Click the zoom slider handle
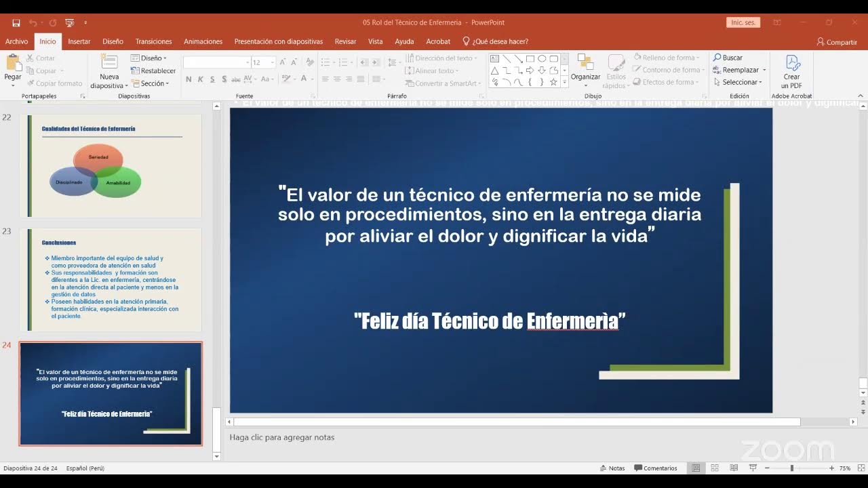868x488 pixels. coord(791,468)
